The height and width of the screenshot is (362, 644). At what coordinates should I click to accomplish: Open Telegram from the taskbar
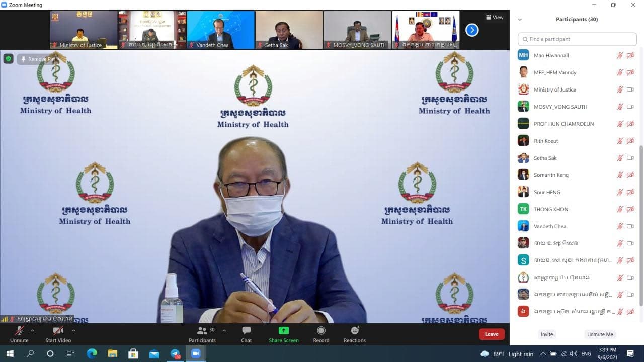tap(175, 354)
